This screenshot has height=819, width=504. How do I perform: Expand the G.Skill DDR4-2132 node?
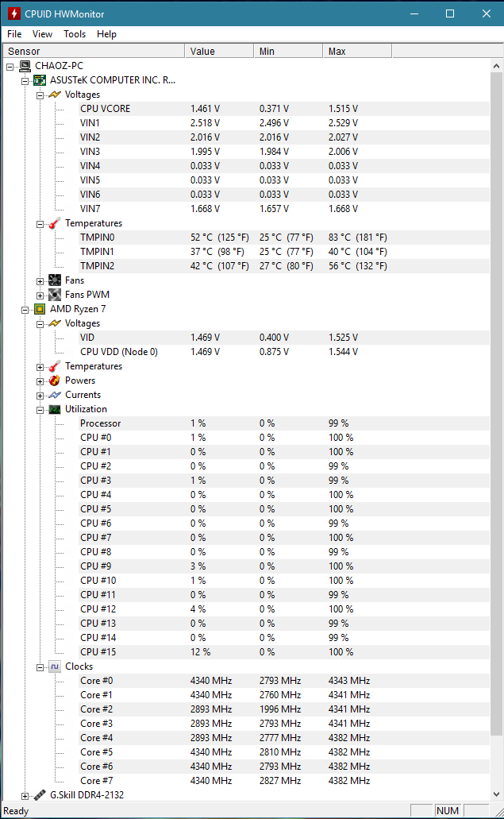tap(25, 795)
